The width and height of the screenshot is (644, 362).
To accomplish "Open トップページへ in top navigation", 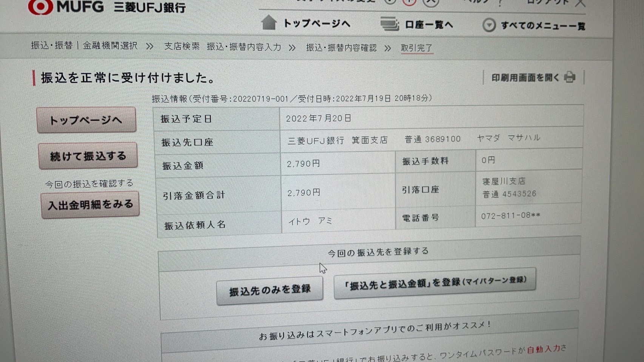I will click(317, 24).
